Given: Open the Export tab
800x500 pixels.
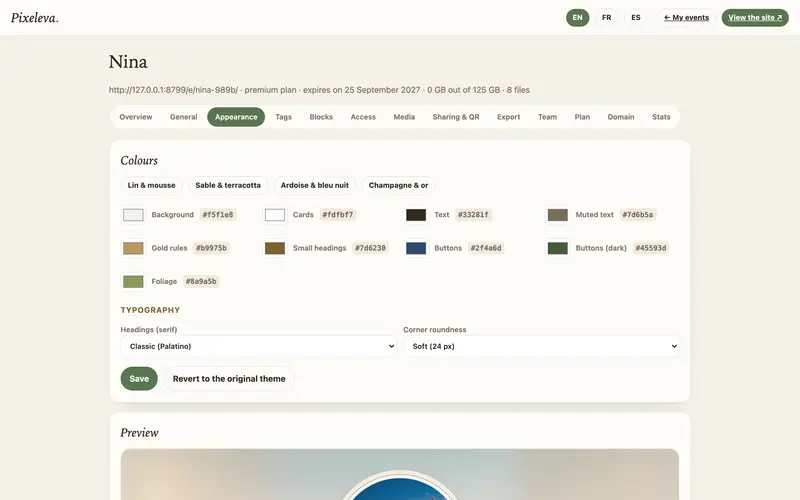Looking at the screenshot, I should tap(509, 117).
